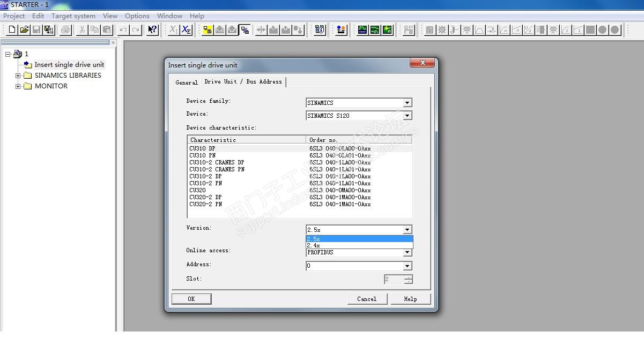Viewport: 644px width, 347px height.
Task: Select the CU310-2 CRANES PN row
Action: [300, 169]
